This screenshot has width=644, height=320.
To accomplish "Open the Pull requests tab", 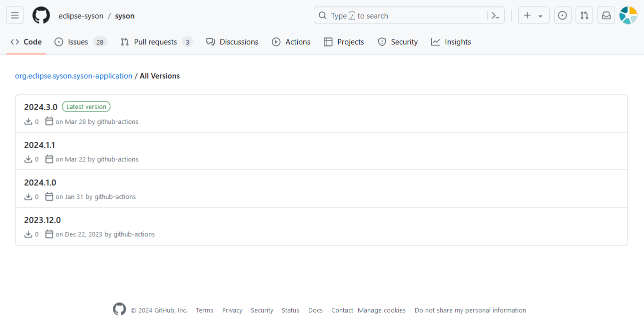I will 156,42.
